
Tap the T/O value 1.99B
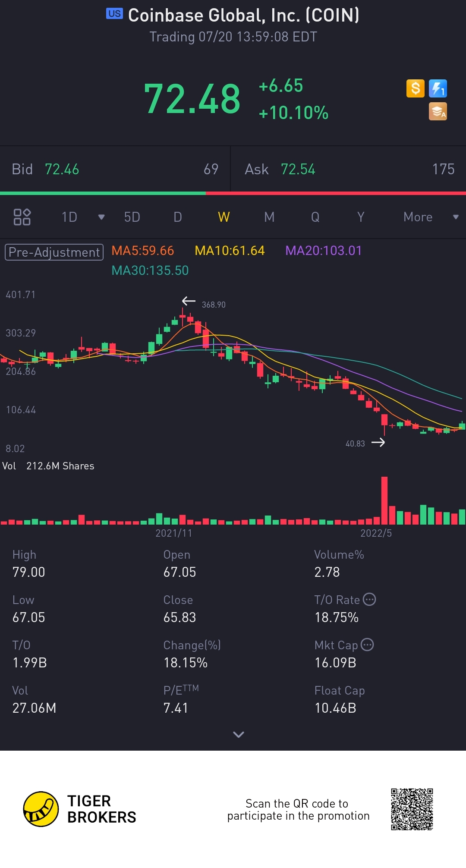(x=30, y=663)
